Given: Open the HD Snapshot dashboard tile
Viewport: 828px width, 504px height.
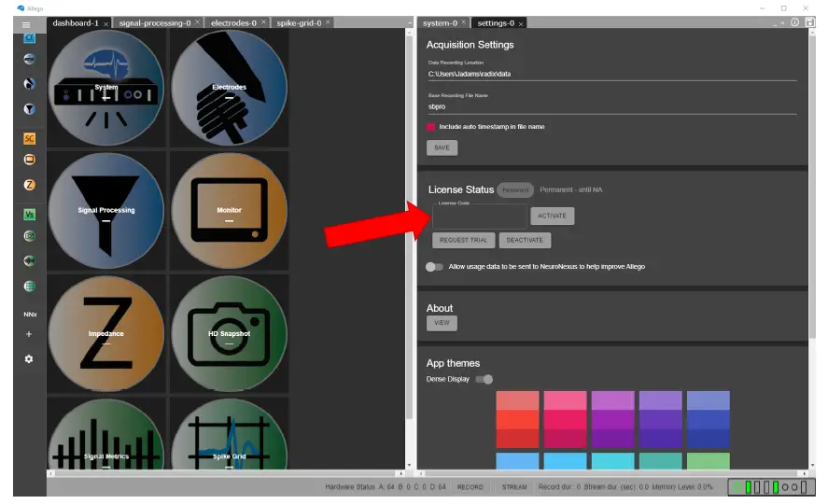Looking at the screenshot, I should [230, 333].
